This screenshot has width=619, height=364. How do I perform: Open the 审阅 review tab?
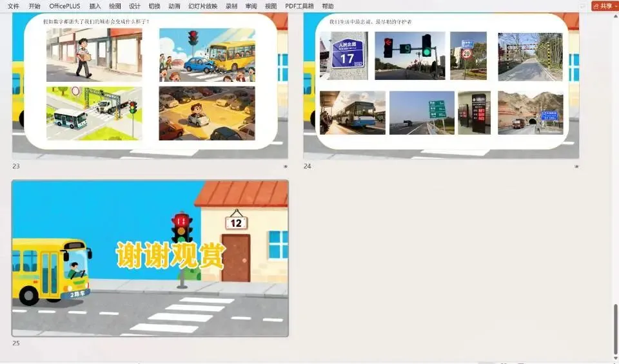tap(251, 6)
